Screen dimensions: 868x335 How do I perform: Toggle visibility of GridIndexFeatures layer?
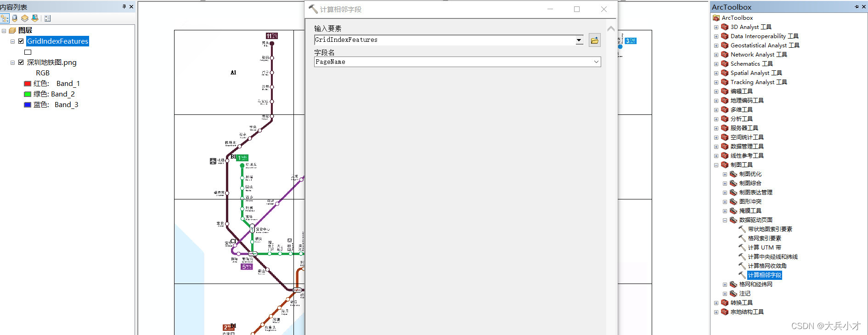(21, 41)
